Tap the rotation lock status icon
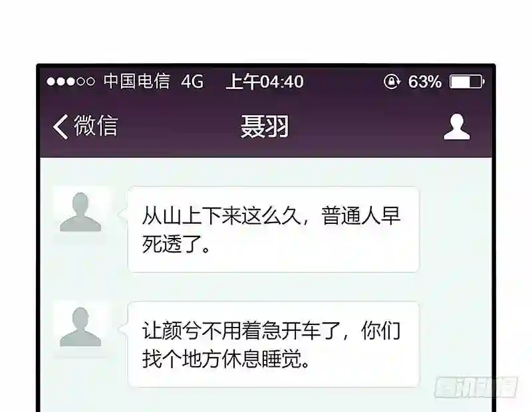The width and height of the screenshot is (532, 412). pos(392,82)
